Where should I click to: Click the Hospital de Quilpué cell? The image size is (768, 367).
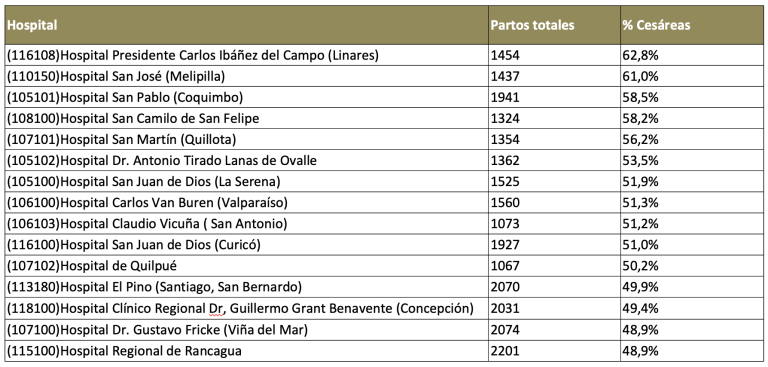click(x=247, y=266)
